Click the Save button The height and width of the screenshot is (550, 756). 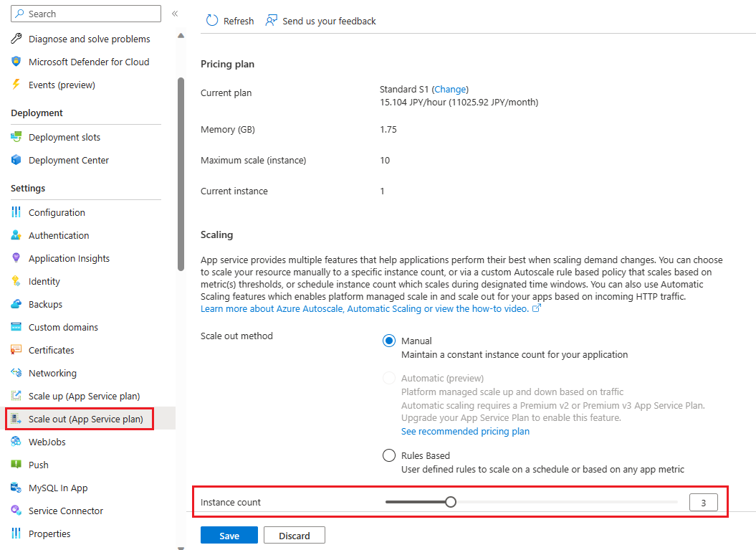229,536
